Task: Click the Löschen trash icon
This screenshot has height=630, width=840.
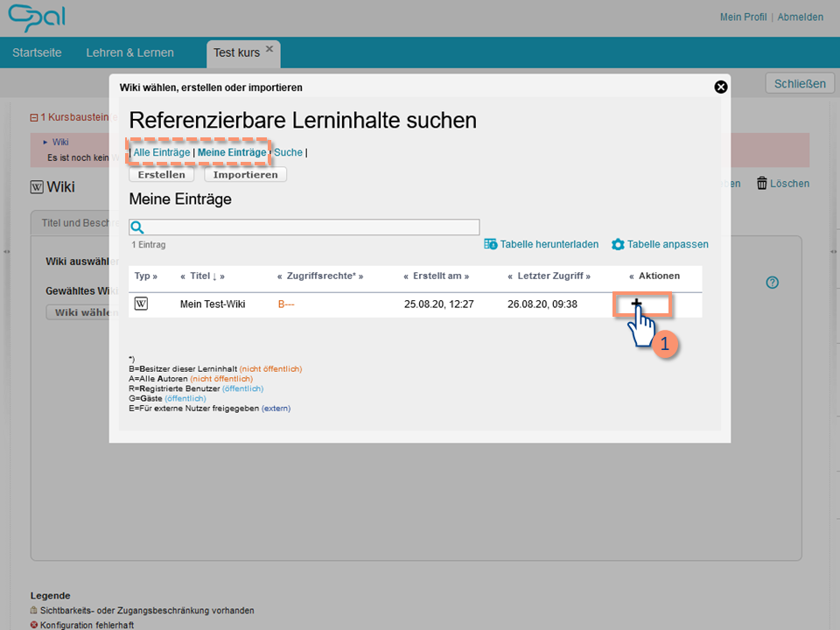Action: pyautogui.click(x=761, y=183)
